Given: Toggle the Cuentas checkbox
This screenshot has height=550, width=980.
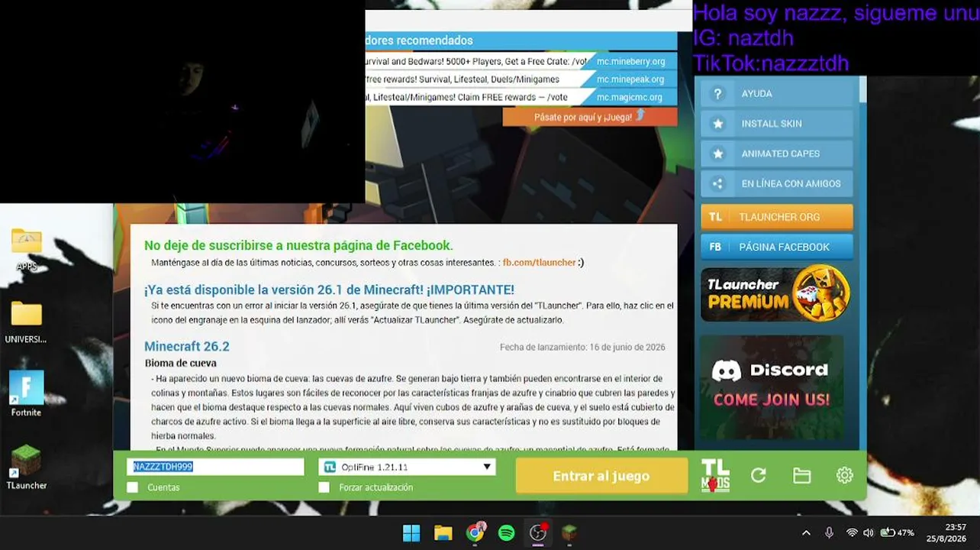Looking at the screenshot, I should point(133,487).
